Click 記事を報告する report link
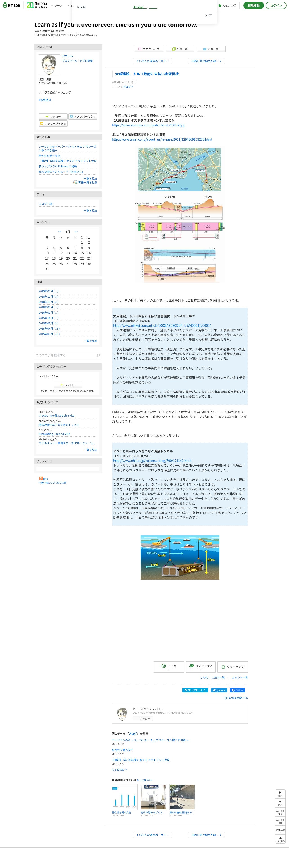 coord(236,698)
